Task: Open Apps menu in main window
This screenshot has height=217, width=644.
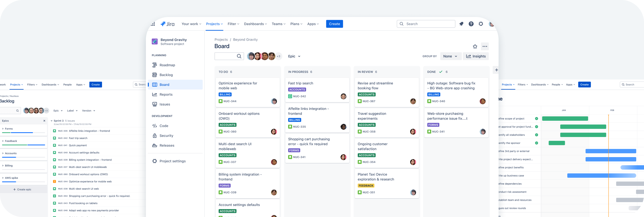Action: tap(313, 24)
